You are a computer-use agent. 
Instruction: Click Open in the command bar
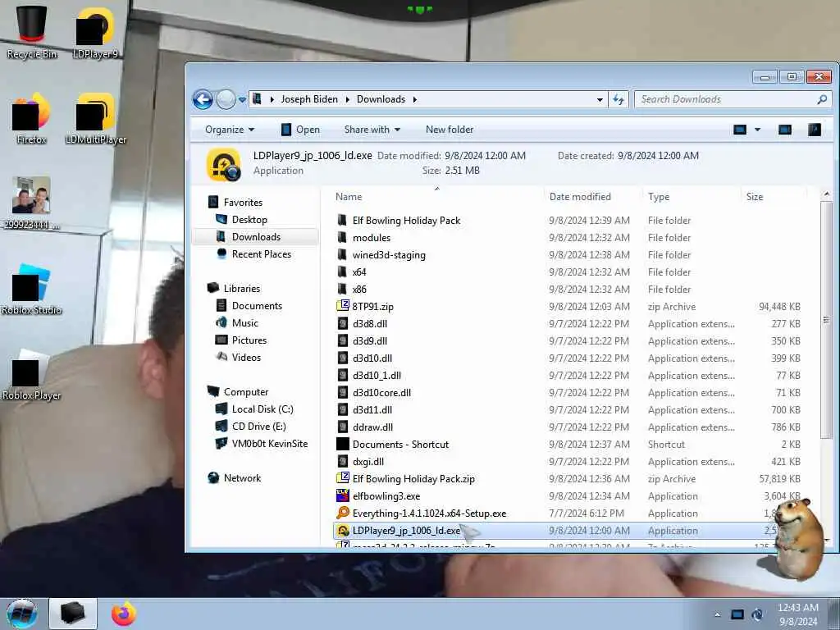300,130
